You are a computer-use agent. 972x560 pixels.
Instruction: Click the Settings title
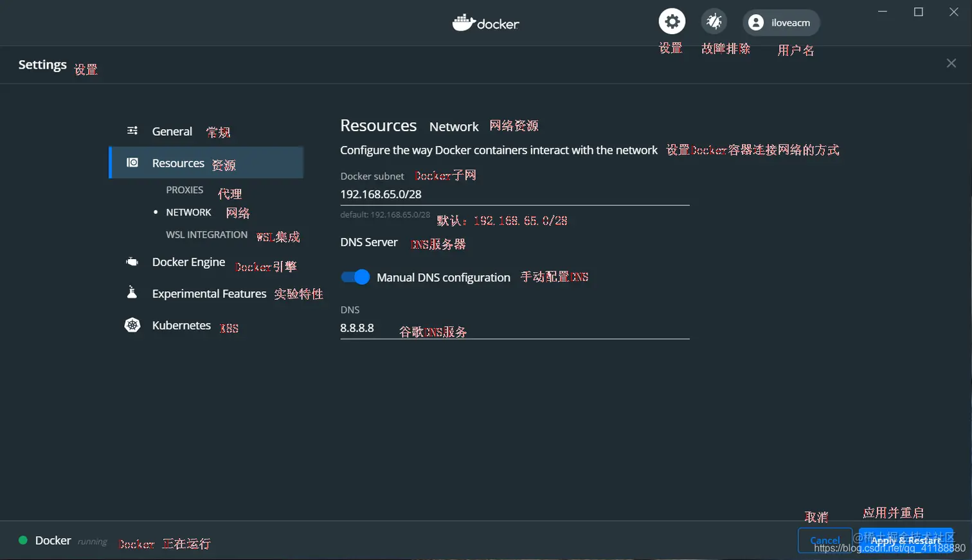click(42, 64)
